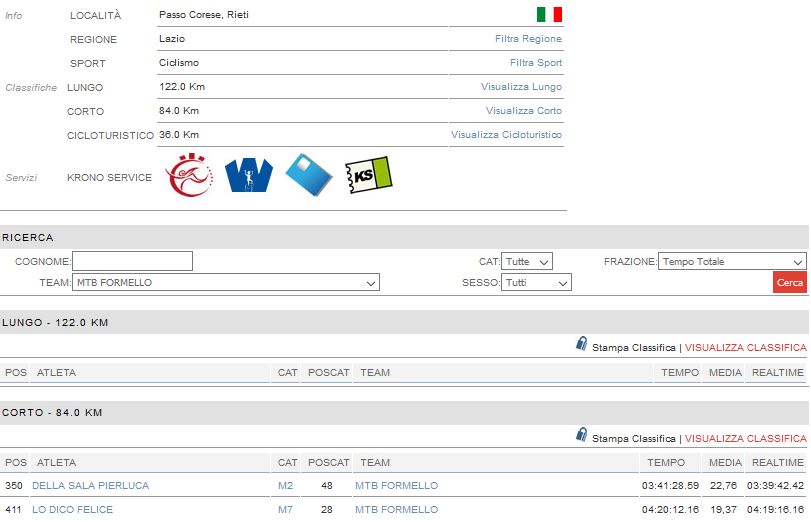
Task: Open the CAT category dropdown
Action: [x=527, y=262]
